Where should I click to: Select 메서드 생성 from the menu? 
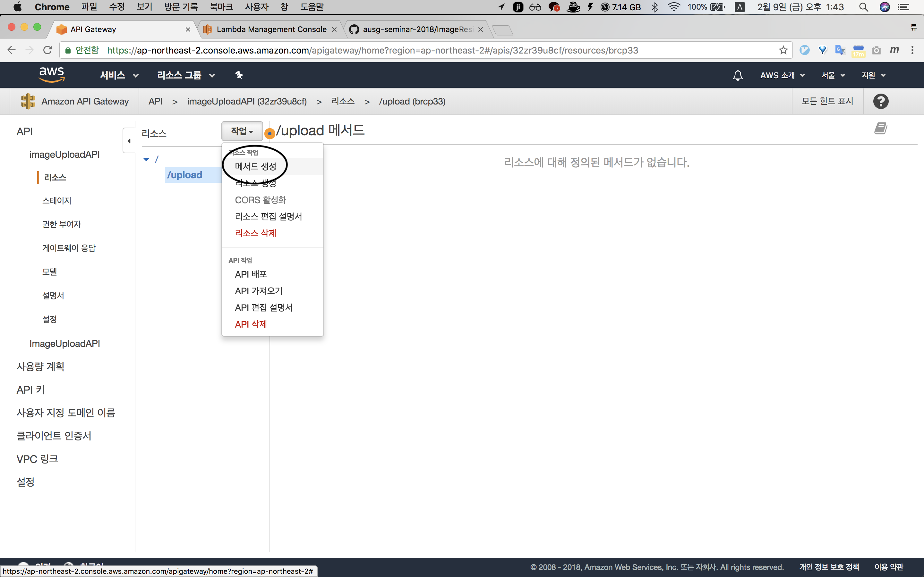pyautogui.click(x=255, y=166)
